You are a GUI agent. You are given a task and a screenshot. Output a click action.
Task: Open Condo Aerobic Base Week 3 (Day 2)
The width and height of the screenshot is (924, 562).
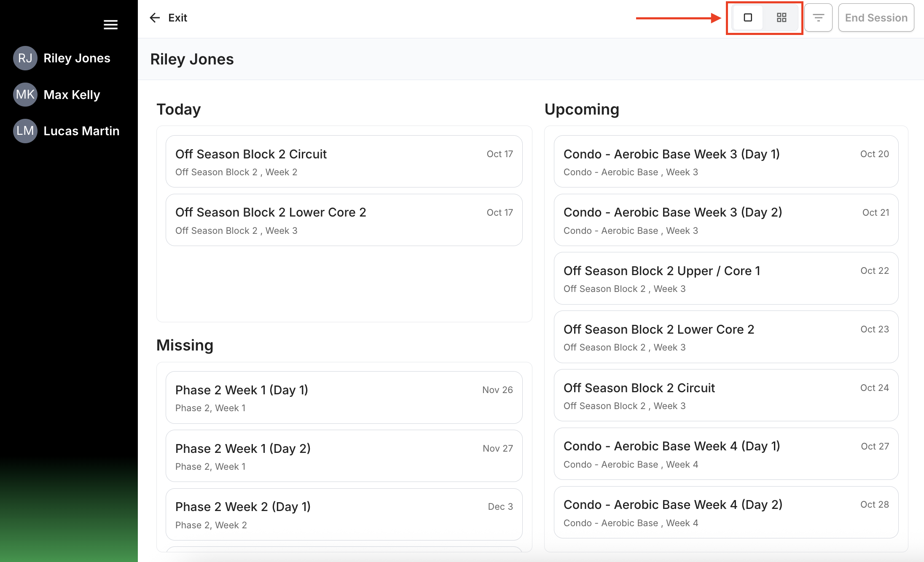click(x=726, y=220)
